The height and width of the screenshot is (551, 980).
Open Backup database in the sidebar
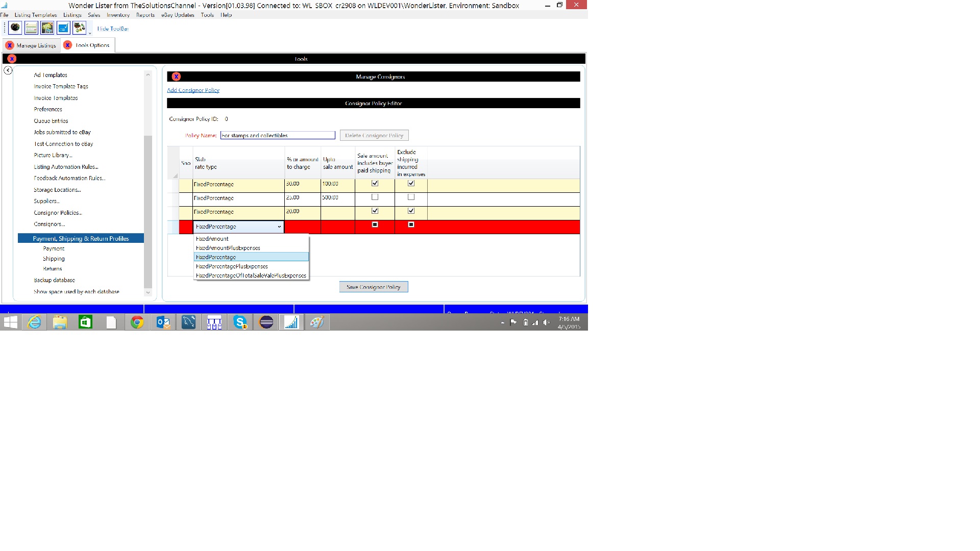coord(54,280)
